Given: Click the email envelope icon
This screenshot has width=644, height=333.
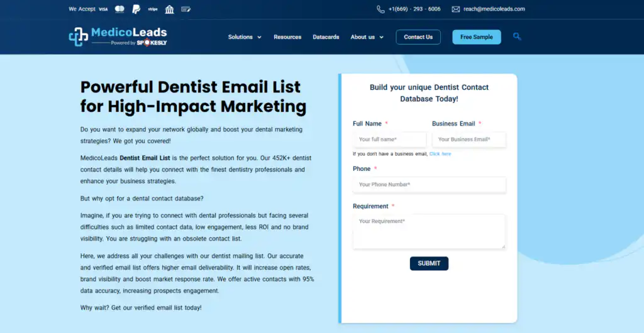Looking at the screenshot, I should point(455,9).
